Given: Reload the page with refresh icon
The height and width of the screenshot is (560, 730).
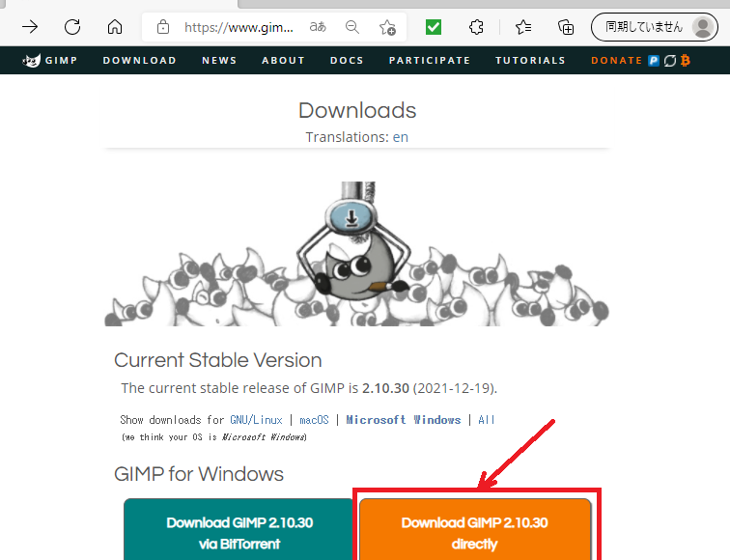Looking at the screenshot, I should (x=72, y=27).
